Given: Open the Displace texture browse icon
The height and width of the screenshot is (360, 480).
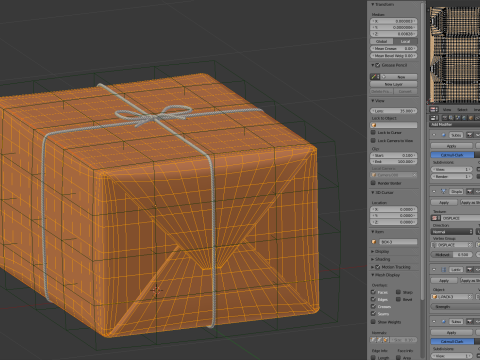Looking at the screenshot, I should [435, 218].
